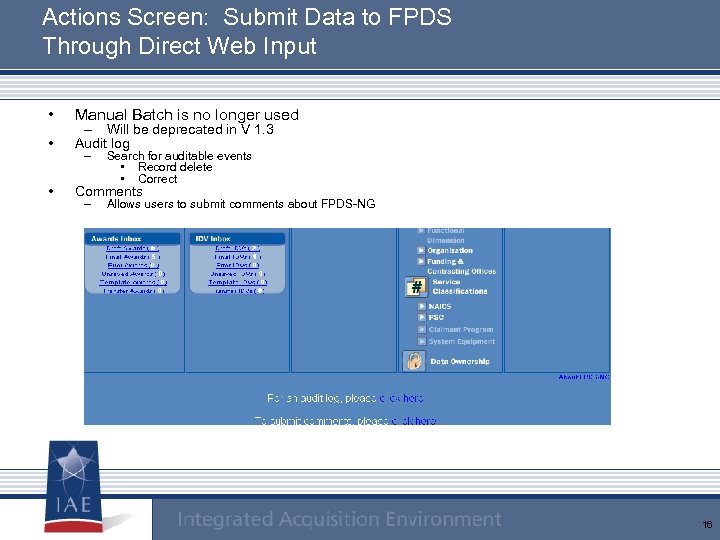
Task: Open the Template IDVs link
Action: 237,282
